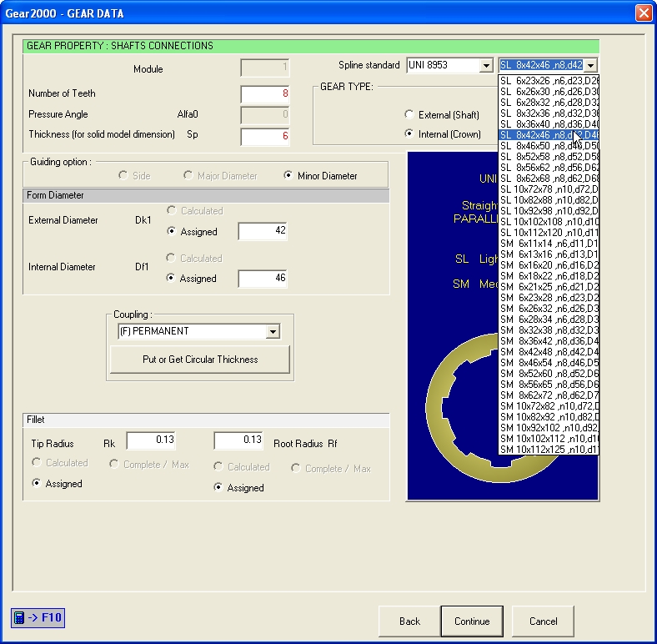Click the calculator F10 icon button
This screenshot has height=644, width=657.
38,617
